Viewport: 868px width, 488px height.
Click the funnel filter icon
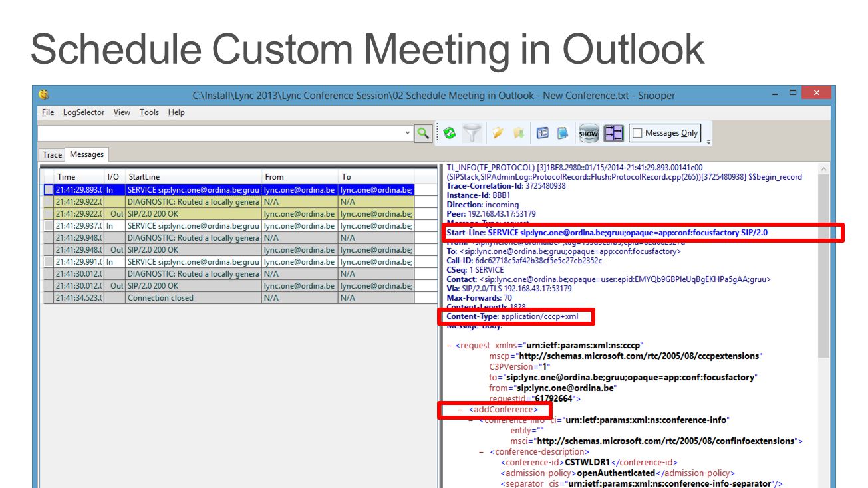[x=472, y=134]
